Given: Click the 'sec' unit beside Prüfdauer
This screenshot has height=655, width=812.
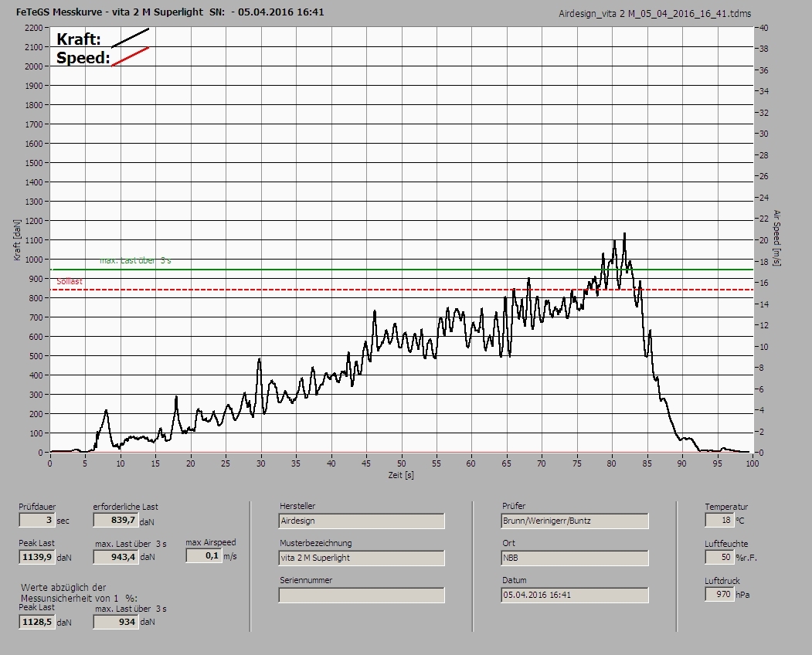Looking at the screenshot, I should [x=63, y=521].
